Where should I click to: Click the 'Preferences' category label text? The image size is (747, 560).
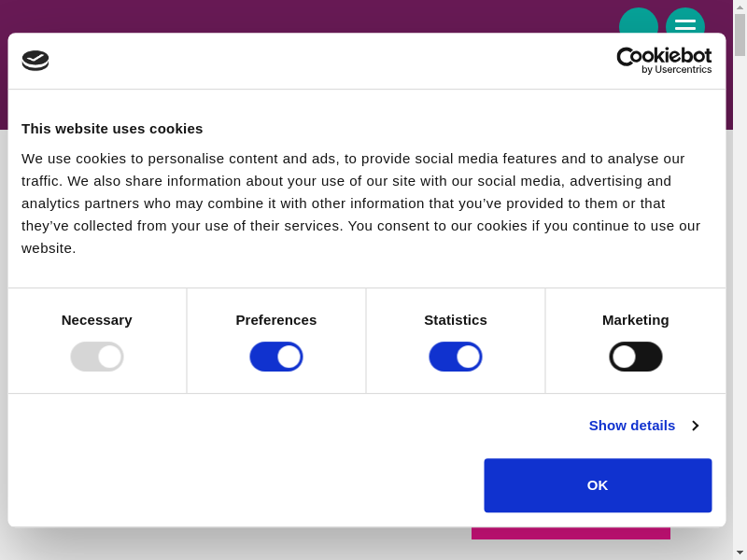[x=276, y=320]
